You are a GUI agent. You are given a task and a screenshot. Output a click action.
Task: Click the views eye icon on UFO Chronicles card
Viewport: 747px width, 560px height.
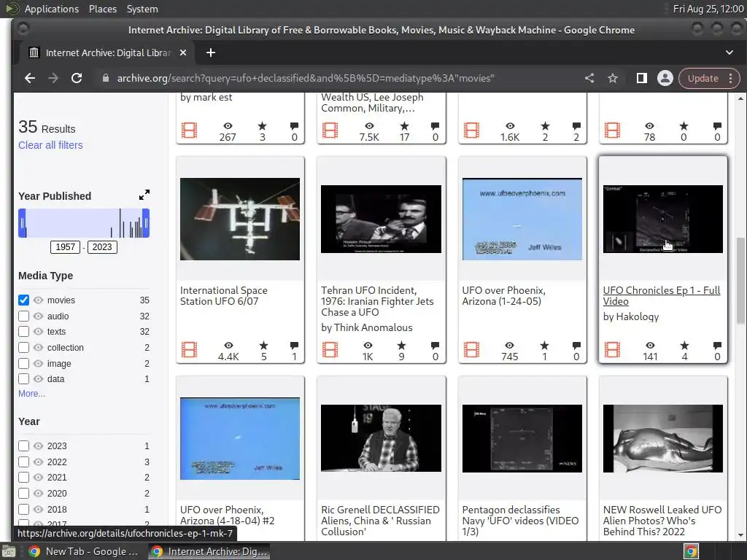point(650,345)
